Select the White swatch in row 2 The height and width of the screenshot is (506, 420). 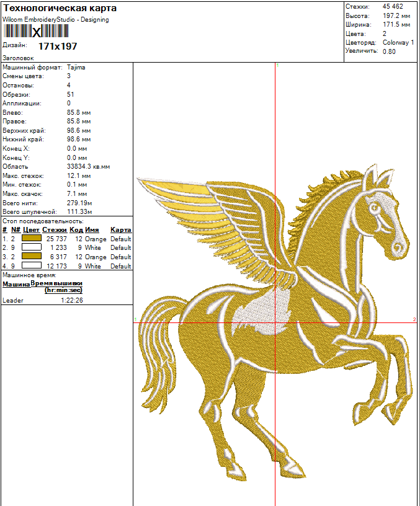pos(32,247)
